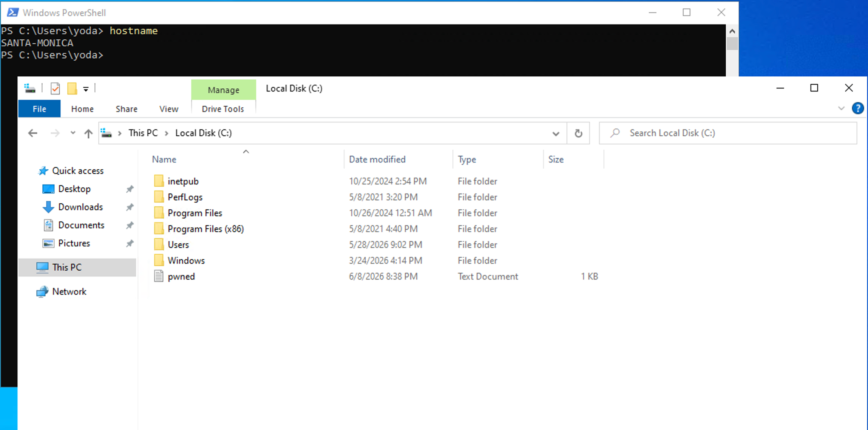Click the New Folder quick access icon
This screenshot has width=868, height=430.
[72, 89]
